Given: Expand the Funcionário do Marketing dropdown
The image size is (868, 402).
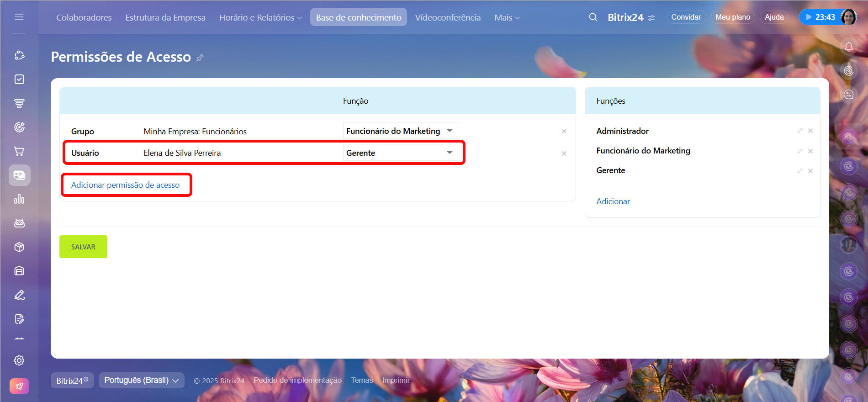Looking at the screenshot, I should tap(400, 131).
